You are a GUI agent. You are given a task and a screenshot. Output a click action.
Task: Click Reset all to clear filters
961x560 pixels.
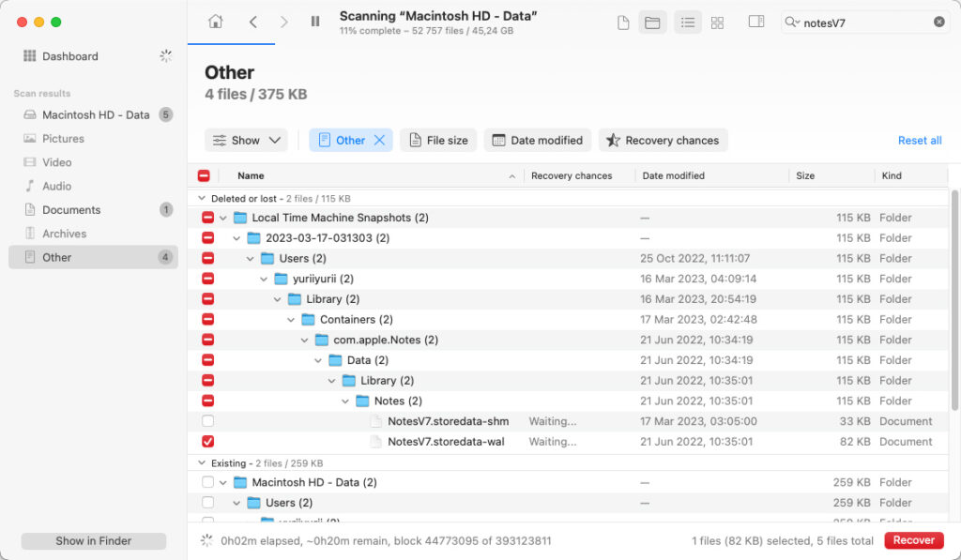tap(919, 140)
